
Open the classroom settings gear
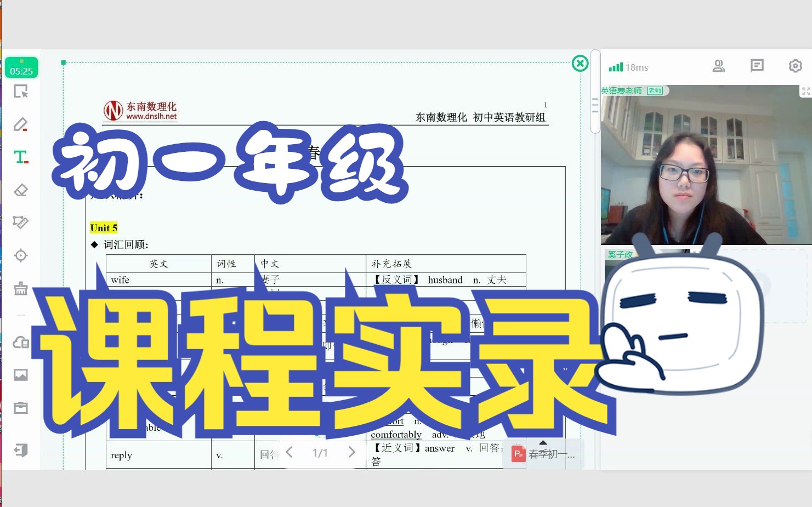(795, 66)
